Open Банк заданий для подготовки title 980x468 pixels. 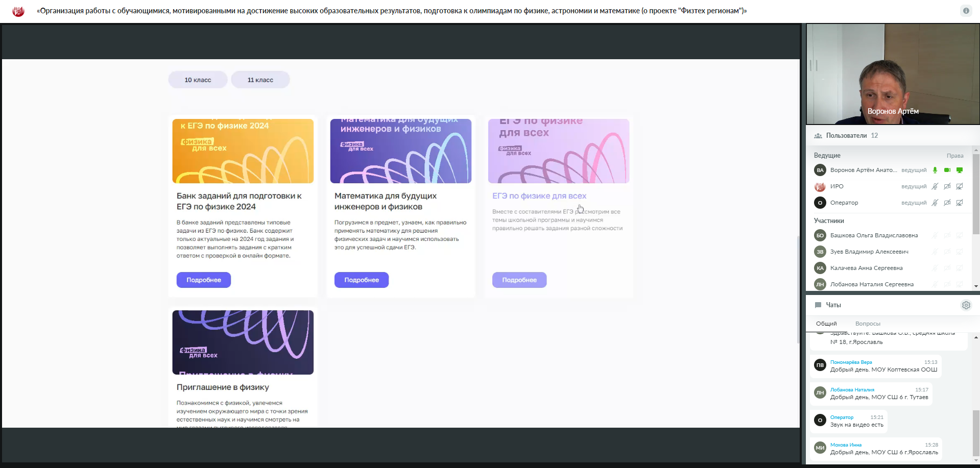point(239,201)
